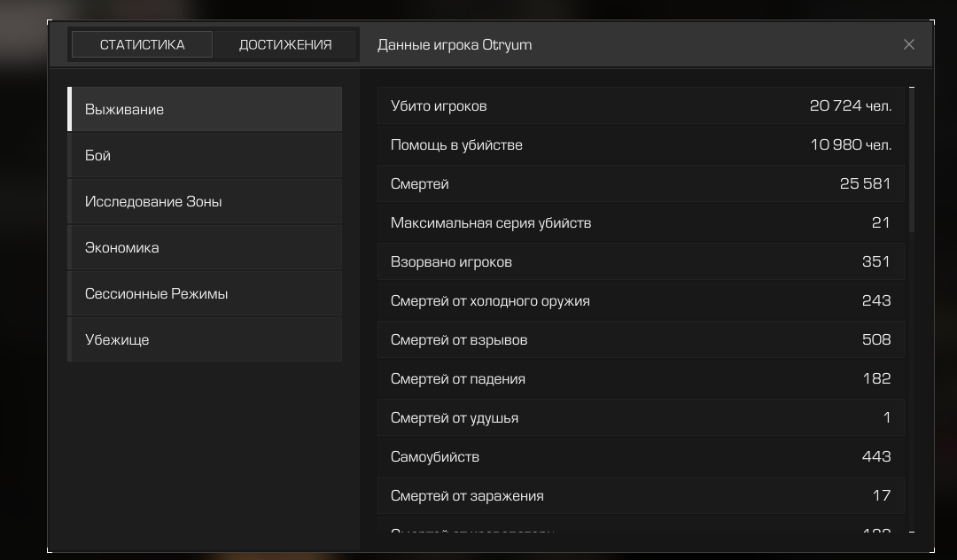Open the Бой category
The width and height of the screenshot is (957, 560).
click(x=205, y=156)
